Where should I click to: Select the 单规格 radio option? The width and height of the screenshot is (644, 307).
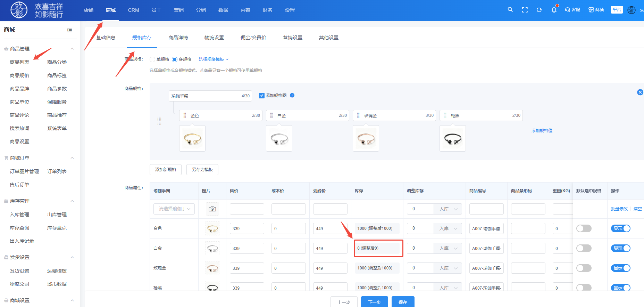coord(152,59)
